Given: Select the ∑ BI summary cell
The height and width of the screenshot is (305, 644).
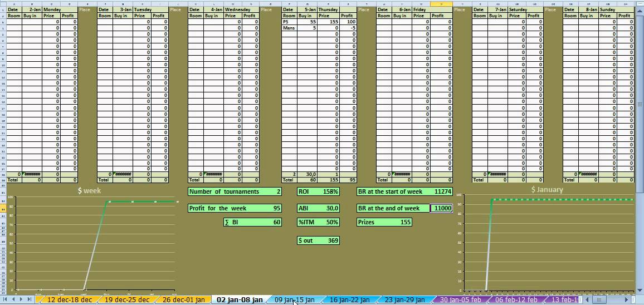Looking at the screenshot, I should [252, 222].
